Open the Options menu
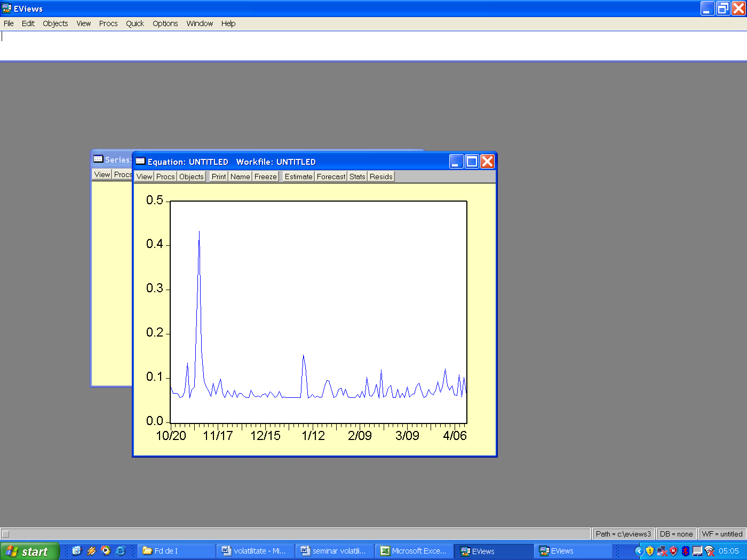 (165, 23)
